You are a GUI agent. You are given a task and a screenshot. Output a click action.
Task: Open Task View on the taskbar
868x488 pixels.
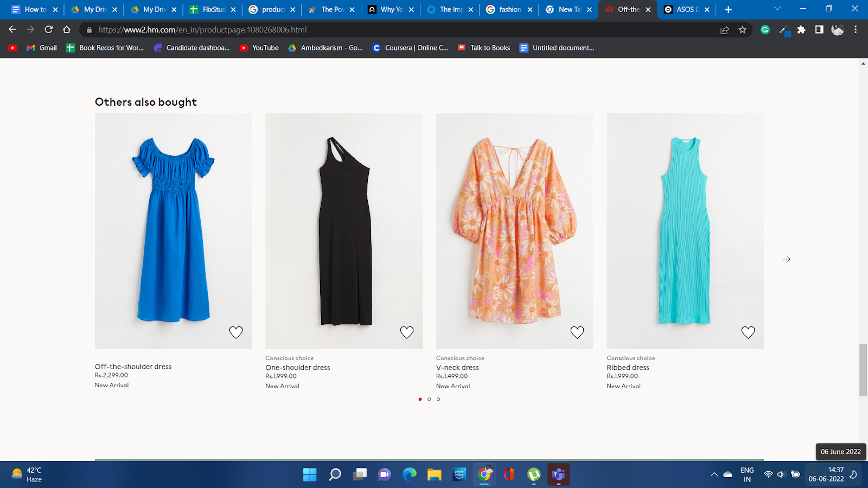point(360,474)
